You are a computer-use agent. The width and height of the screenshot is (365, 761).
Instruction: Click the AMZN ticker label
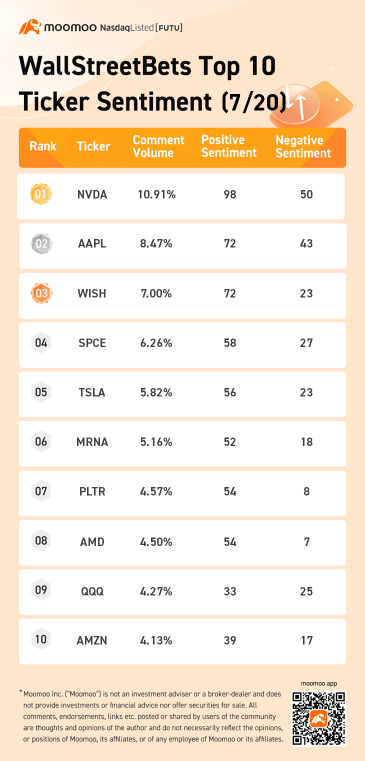pyautogui.click(x=92, y=640)
